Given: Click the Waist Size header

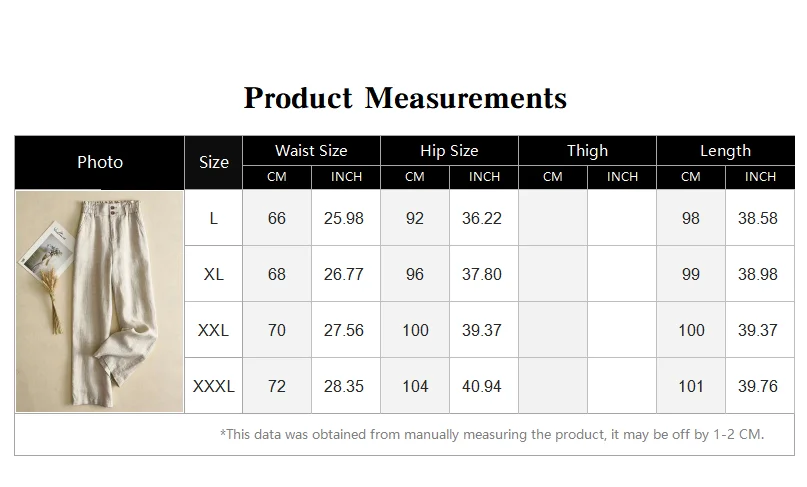Looking at the screenshot, I should tap(311, 151).
